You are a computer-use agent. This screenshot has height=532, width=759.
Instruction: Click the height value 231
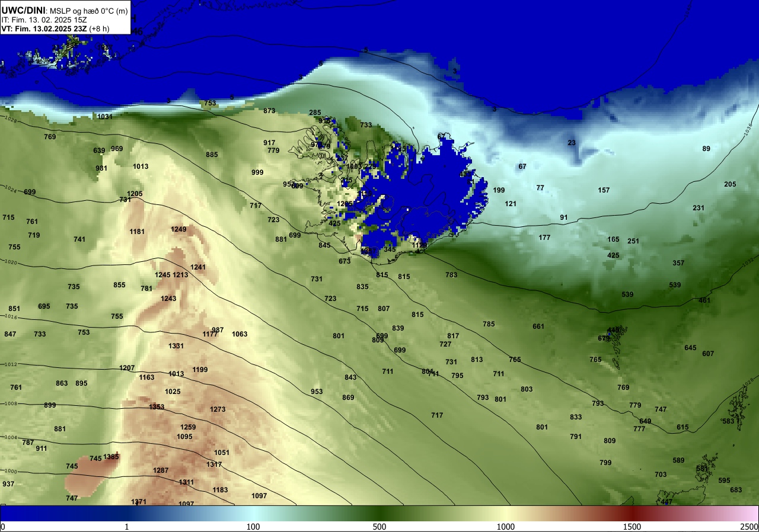click(699, 208)
